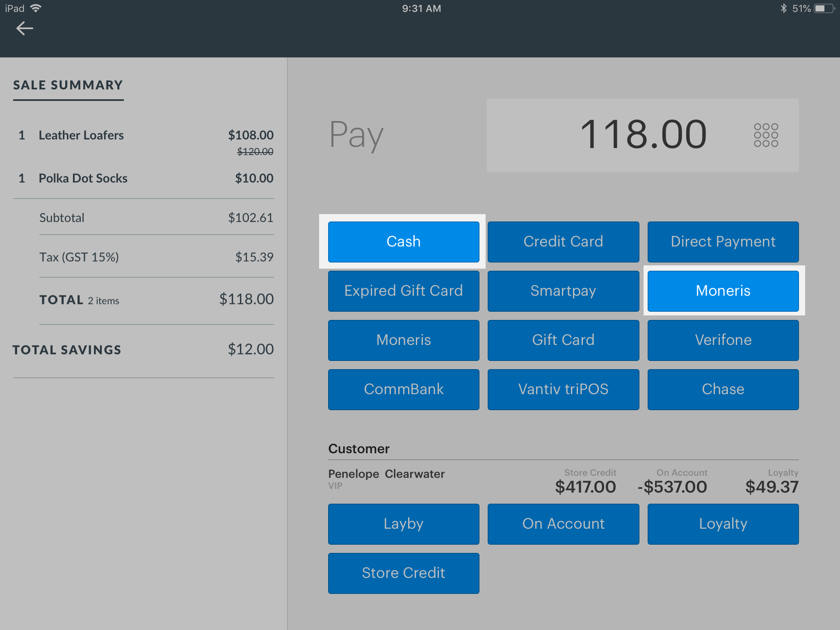Redeem Loyalty for payment
The width and height of the screenshot is (840, 630).
723,524
